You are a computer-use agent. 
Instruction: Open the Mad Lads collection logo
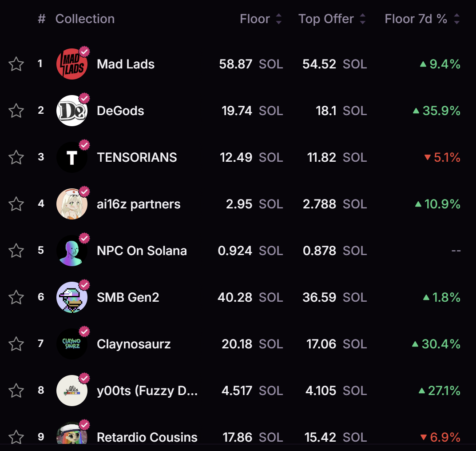(x=71, y=64)
